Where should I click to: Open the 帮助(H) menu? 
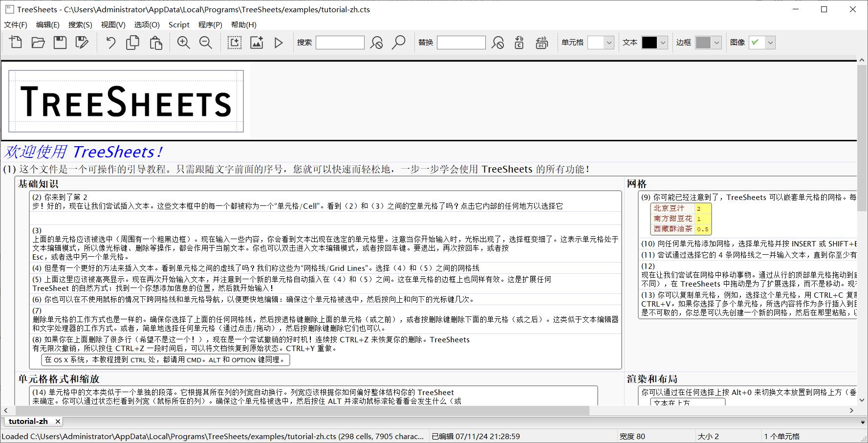[x=243, y=24]
